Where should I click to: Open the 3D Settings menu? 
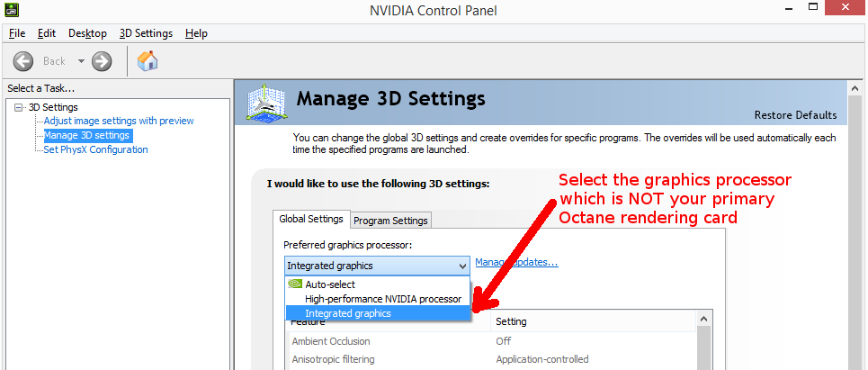(146, 33)
